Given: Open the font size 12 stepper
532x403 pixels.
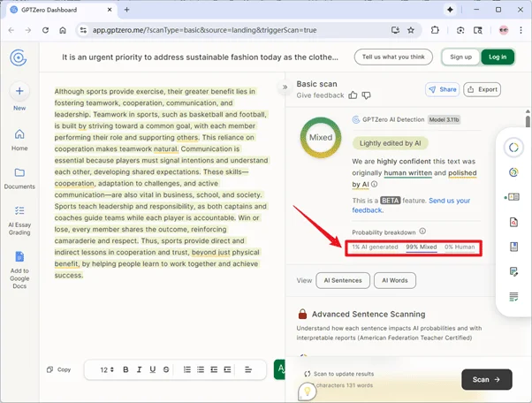Looking at the screenshot, I should pos(107,369).
